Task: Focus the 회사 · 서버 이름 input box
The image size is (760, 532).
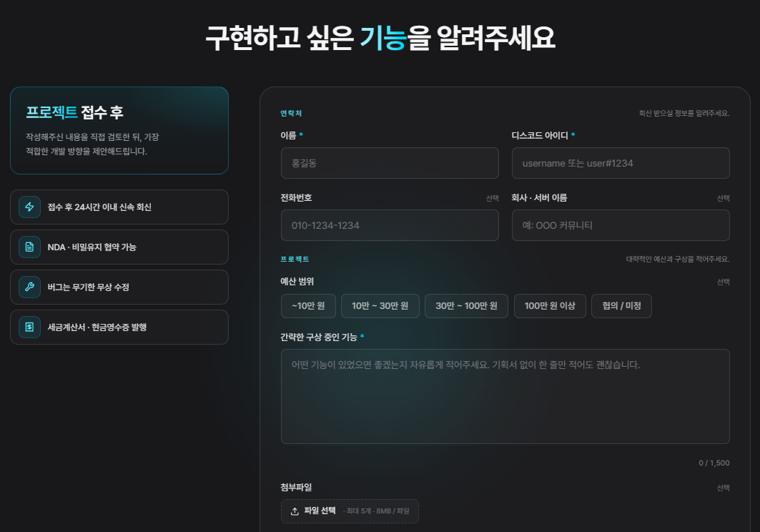Action: click(x=621, y=225)
